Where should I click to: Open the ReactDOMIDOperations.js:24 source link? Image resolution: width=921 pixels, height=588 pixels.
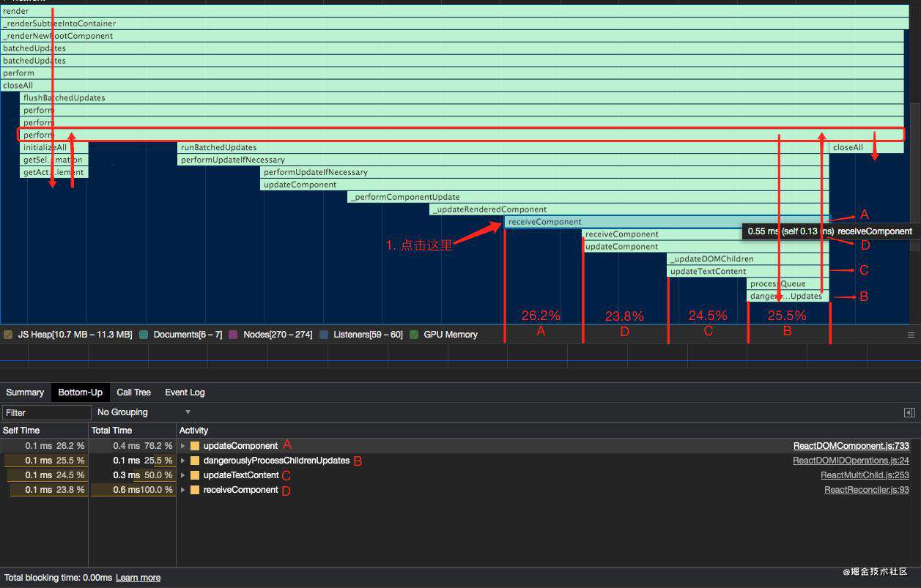tap(851, 461)
